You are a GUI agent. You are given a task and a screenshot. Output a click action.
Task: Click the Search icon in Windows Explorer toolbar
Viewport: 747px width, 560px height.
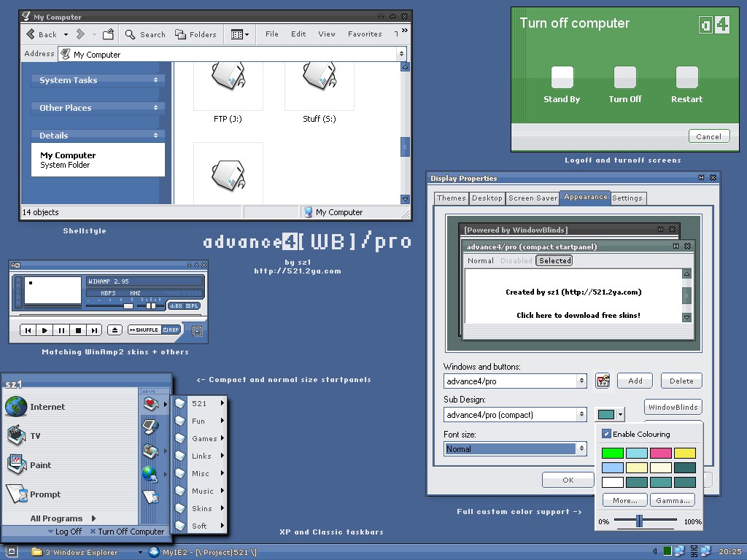(131, 34)
